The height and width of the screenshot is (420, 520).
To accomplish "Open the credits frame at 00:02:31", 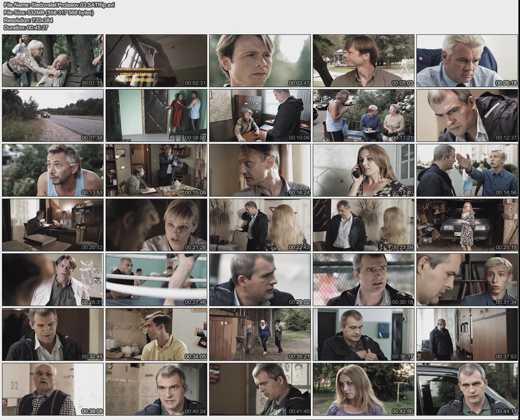I will point(156,61).
